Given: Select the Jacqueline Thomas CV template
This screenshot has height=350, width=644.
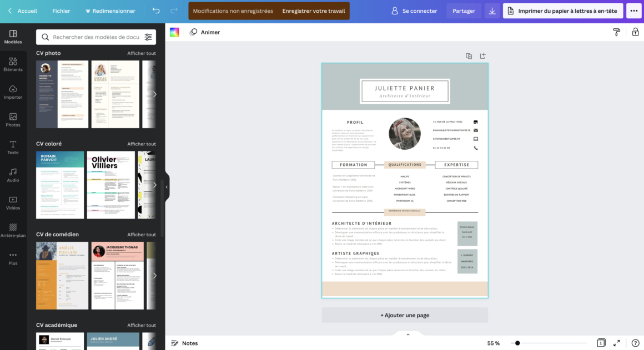Looking at the screenshot, I should click(118, 275).
